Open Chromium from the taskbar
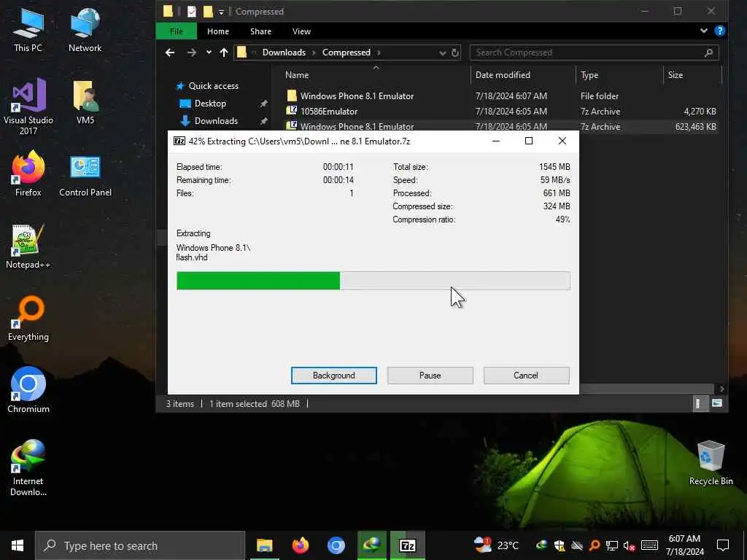 pyautogui.click(x=336, y=545)
